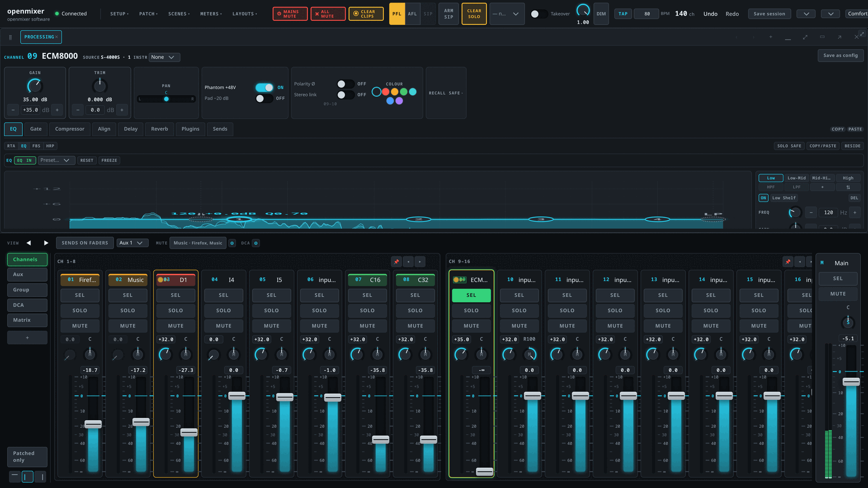Click the GAIN knob showing 35.00 dB
868x488 pixels.
pyautogui.click(x=35, y=86)
